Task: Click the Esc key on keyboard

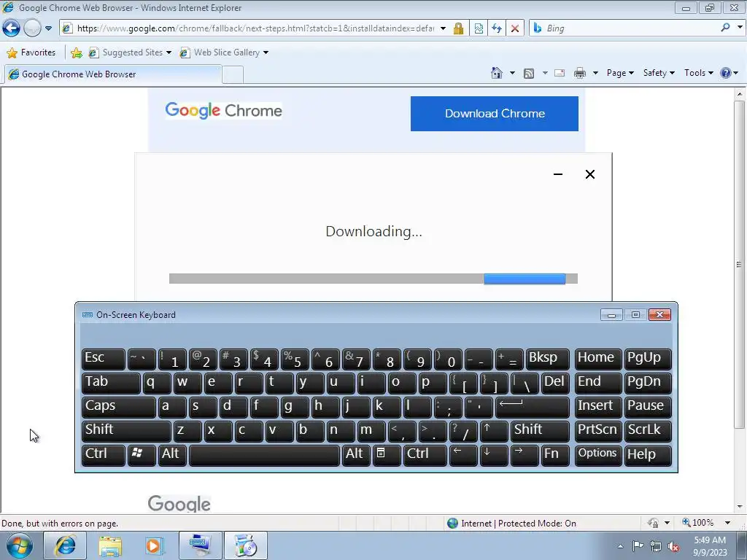Action: [x=104, y=359]
